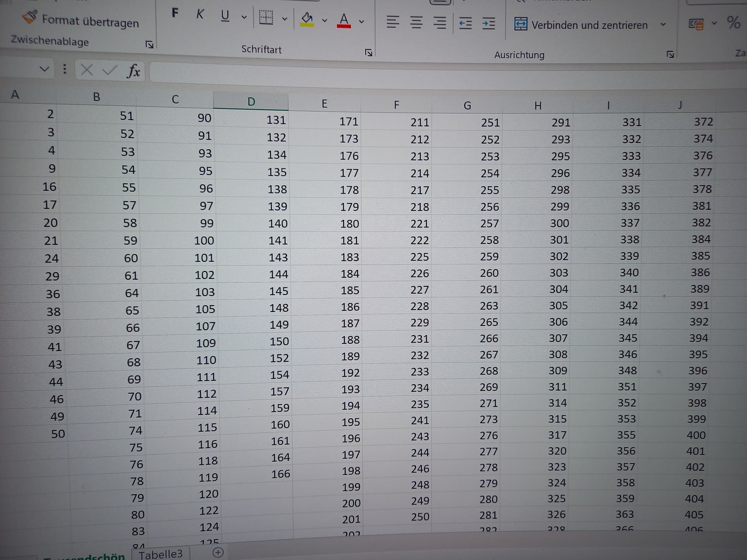The image size is (747, 560).
Task: Apply yellow fill color bucket
Action: (x=307, y=19)
